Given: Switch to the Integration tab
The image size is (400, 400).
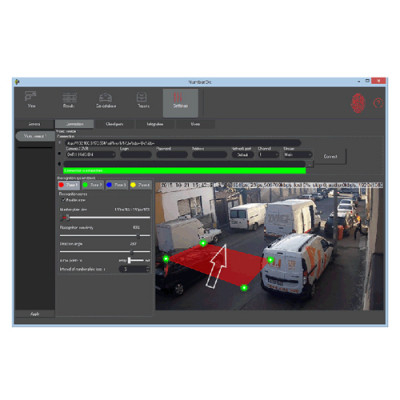Looking at the screenshot, I should coord(155,124).
